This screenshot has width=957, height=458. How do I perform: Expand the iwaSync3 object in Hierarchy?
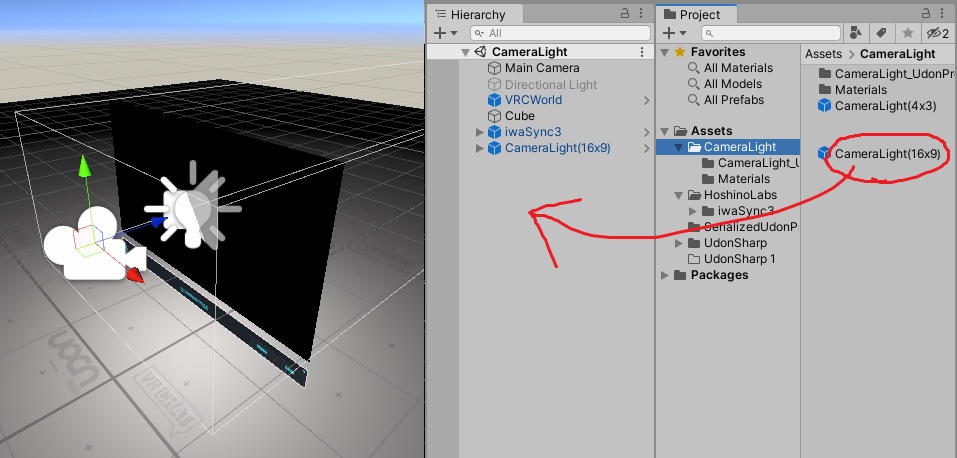tap(480, 132)
